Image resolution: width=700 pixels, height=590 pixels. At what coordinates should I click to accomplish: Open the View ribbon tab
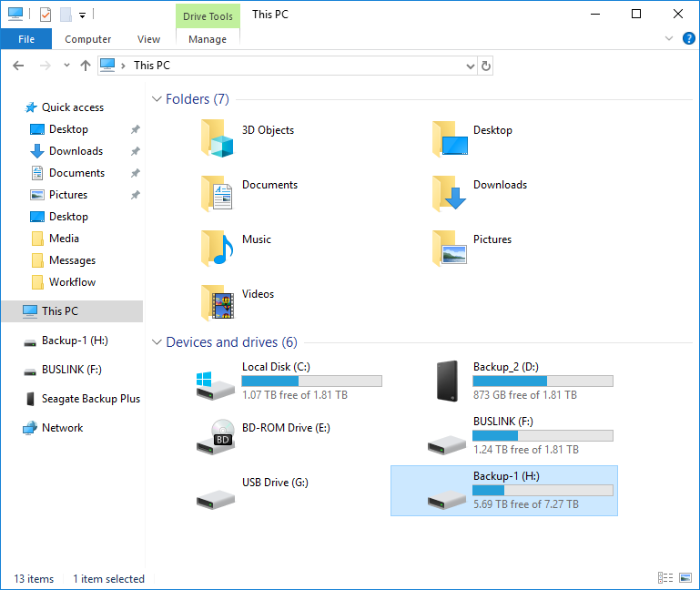click(x=148, y=39)
